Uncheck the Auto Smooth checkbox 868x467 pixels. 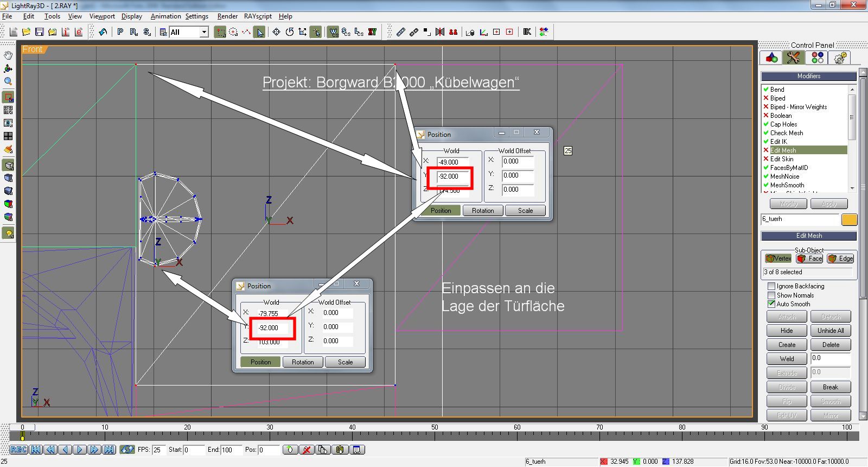771,304
